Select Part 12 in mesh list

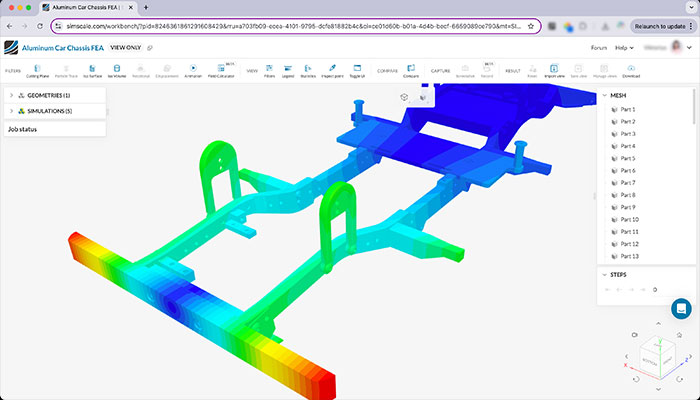629,244
